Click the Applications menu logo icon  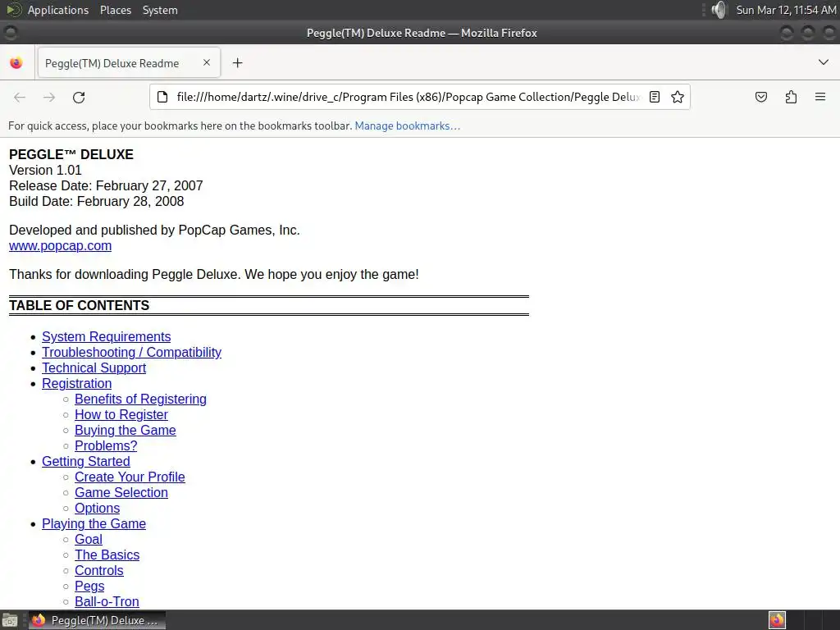(x=14, y=10)
